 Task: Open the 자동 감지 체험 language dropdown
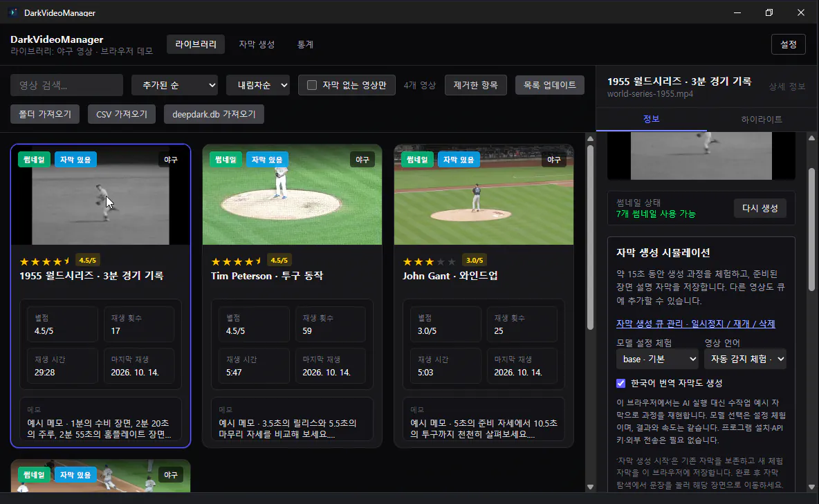tap(746, 359)
